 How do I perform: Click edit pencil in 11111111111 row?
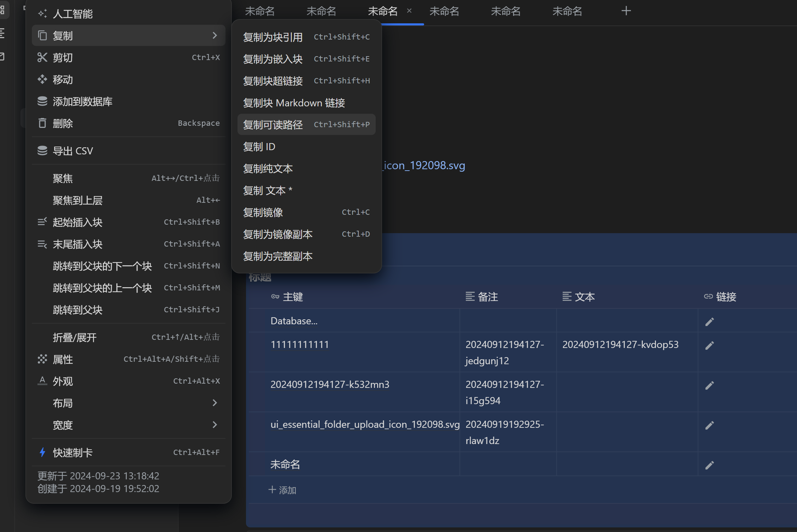tap(709, 345)
